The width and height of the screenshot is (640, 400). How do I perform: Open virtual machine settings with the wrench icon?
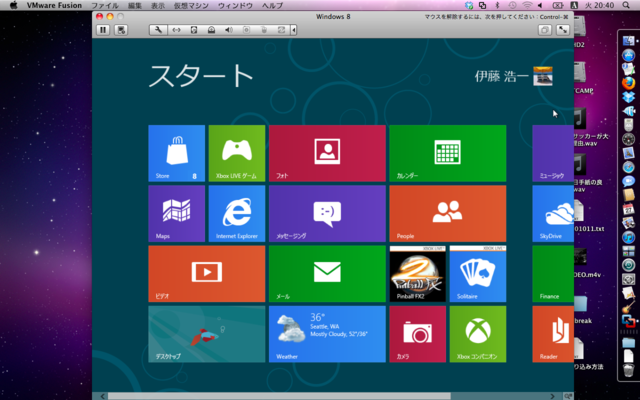[158, 30]
